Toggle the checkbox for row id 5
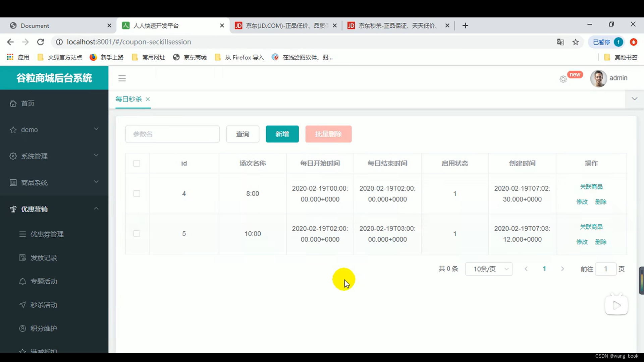 (x=137, y=234)
